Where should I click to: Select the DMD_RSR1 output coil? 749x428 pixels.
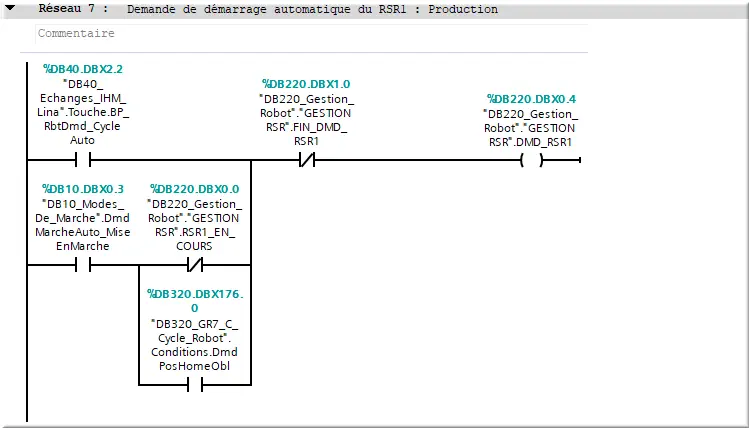[x=531, y=160]
